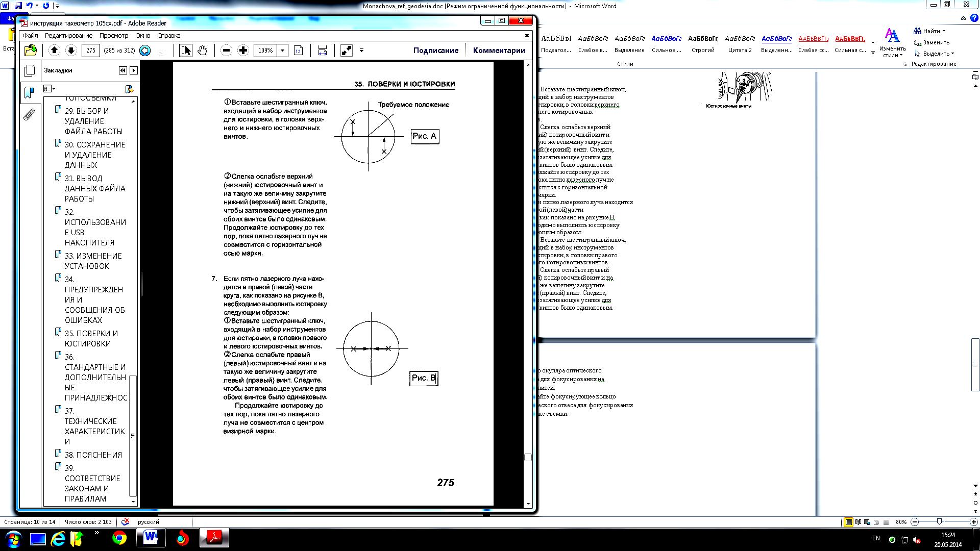The width and height of the screenshot is (980, 551).
Task: Switch Adobe Reader to read mode
Action: tap(346, 50)
